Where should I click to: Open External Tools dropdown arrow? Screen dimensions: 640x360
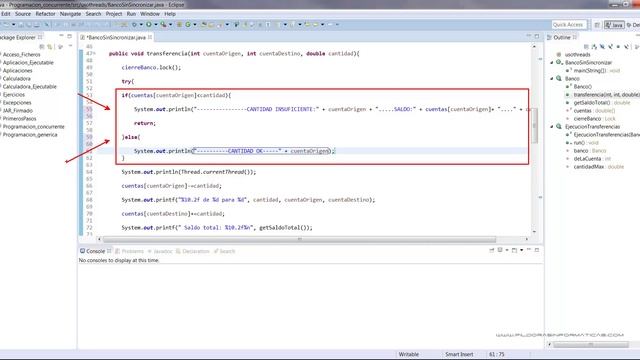(x=170, y=24)
